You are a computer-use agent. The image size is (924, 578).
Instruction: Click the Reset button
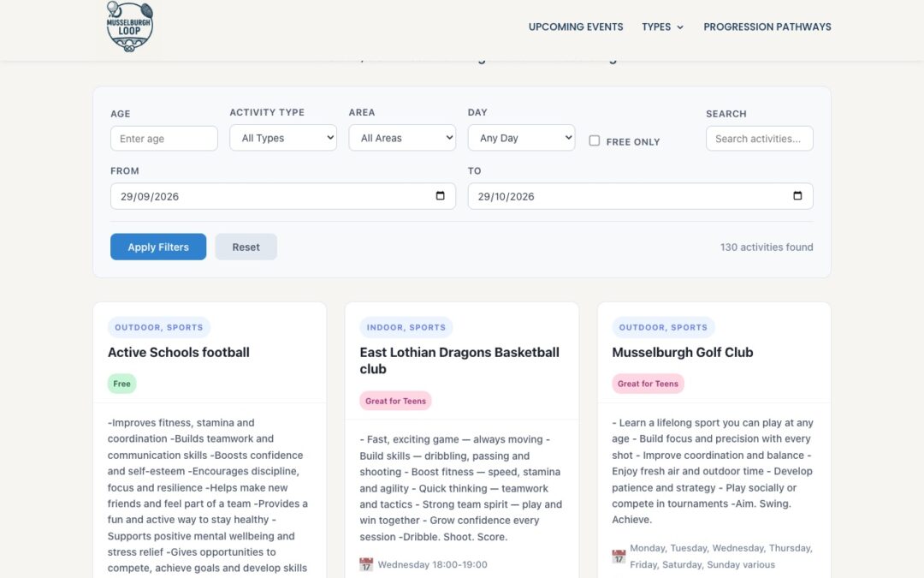pyautogui.click(x=246, y=247)
